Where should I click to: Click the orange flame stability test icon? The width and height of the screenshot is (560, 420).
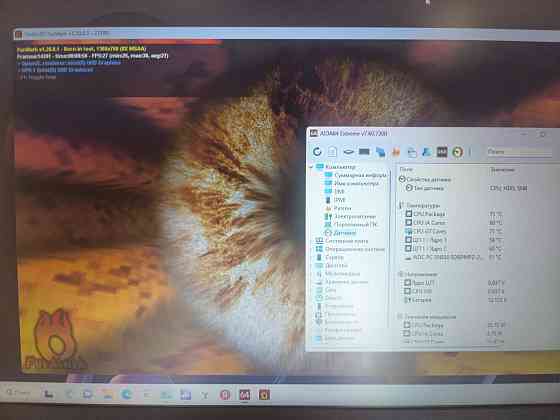pos(396,152)
